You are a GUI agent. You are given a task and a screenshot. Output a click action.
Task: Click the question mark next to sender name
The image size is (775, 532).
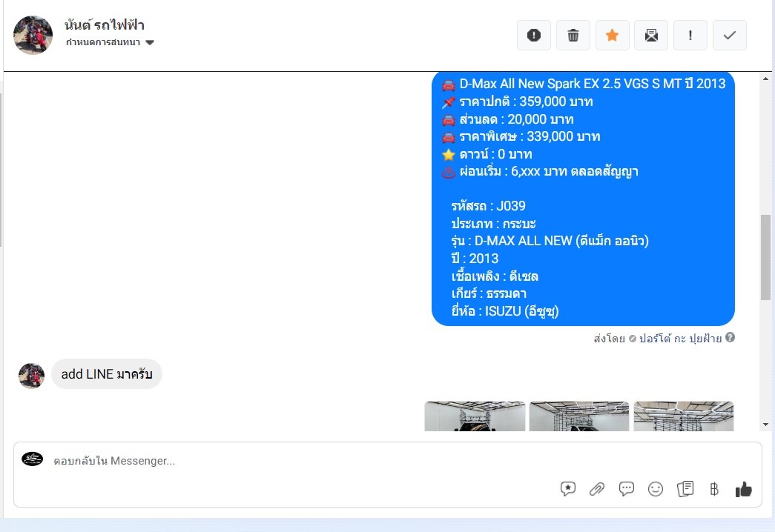point(730,337)
